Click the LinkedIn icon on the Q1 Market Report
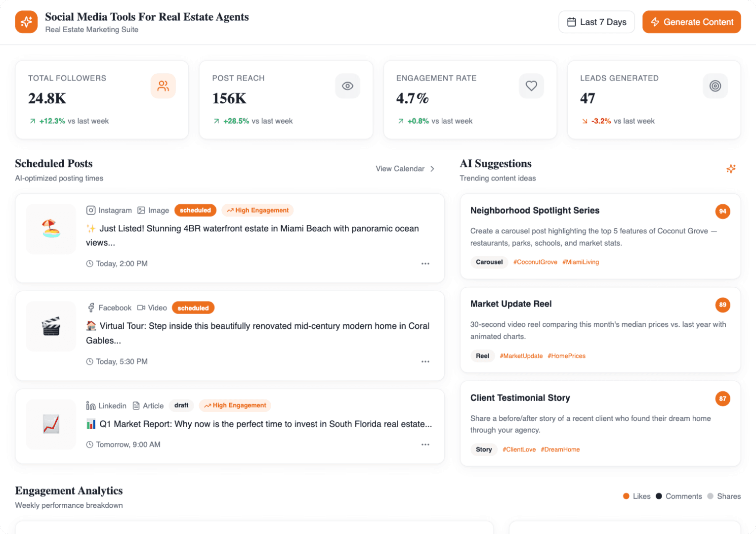The width and height of the screenshot is (756, 534). (x=91, y=405)
